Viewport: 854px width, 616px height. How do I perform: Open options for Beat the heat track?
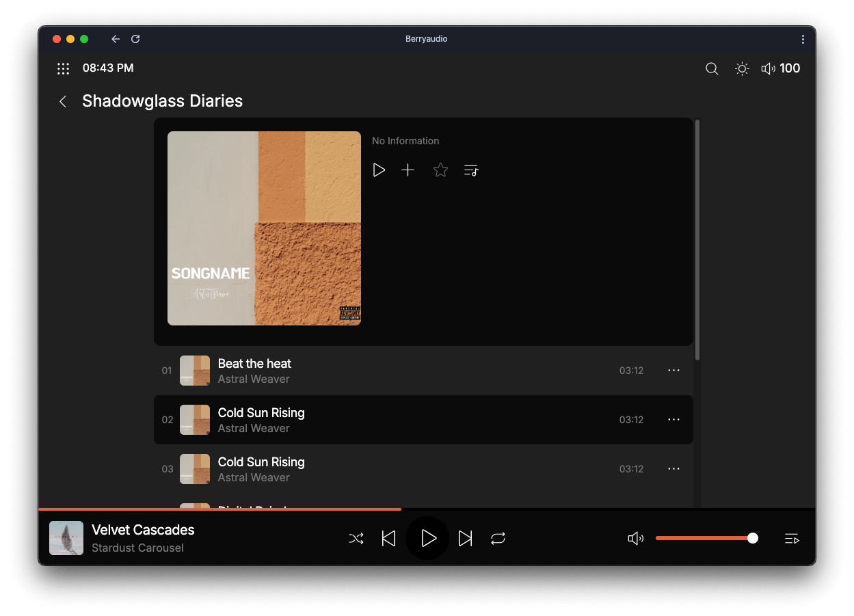coord(673,371)
